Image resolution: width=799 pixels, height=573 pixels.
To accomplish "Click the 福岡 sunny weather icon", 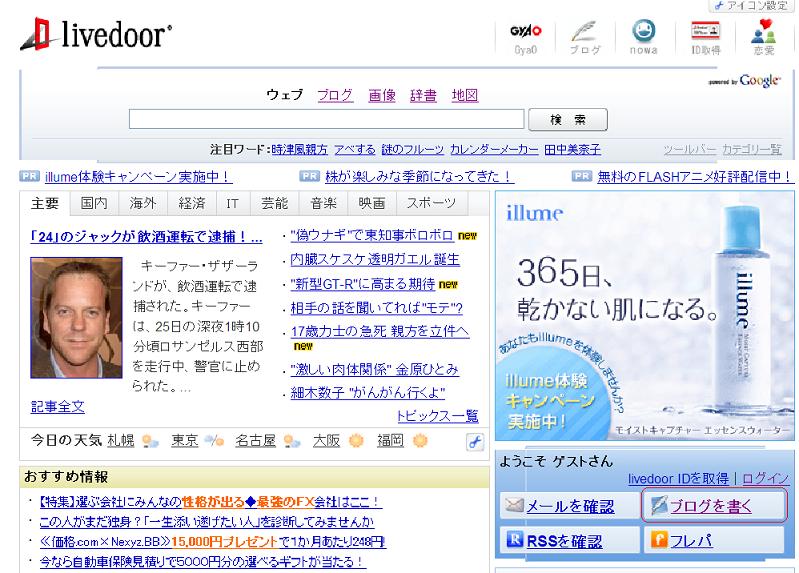I will 420,440.
